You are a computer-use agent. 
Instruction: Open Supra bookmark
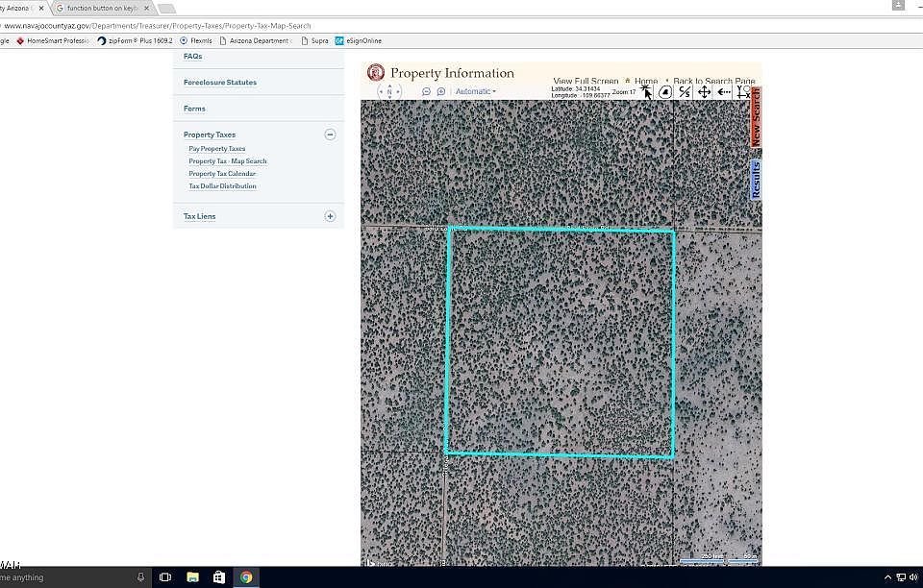[314, 40]
